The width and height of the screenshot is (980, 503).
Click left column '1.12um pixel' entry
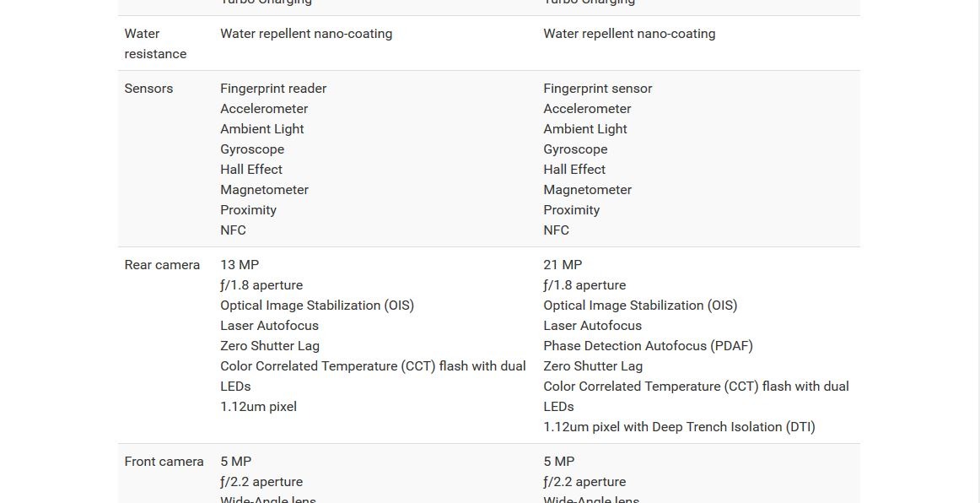[258, 407]
